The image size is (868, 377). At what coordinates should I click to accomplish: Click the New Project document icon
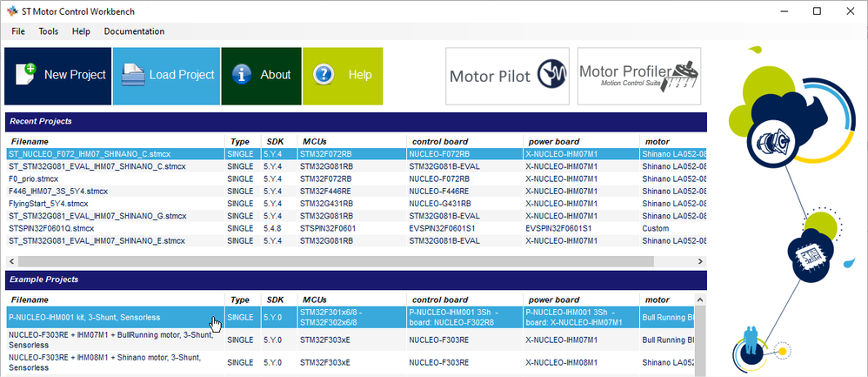25,75
